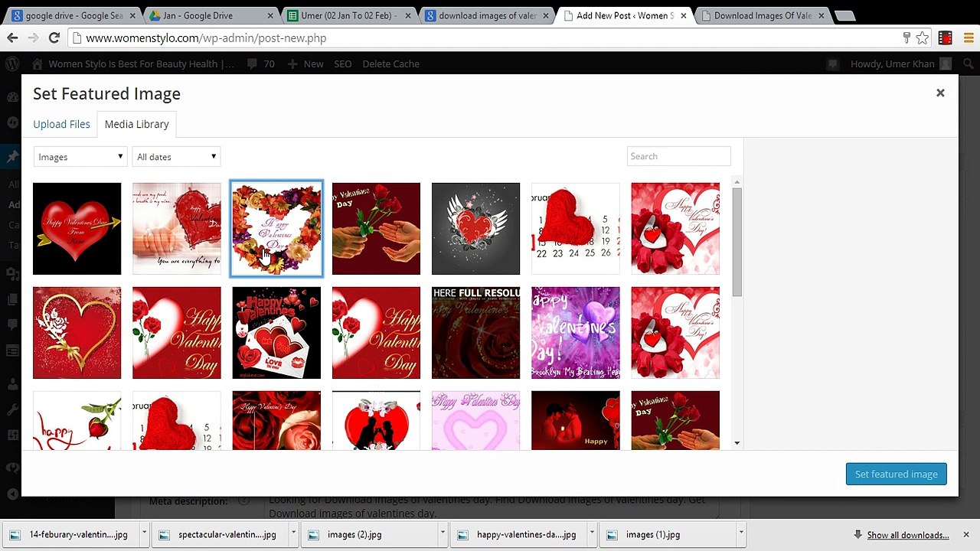This screenshot has width=980, height=551.
Task: Open the SEO admin bar menu
Action: coord(343,64)
